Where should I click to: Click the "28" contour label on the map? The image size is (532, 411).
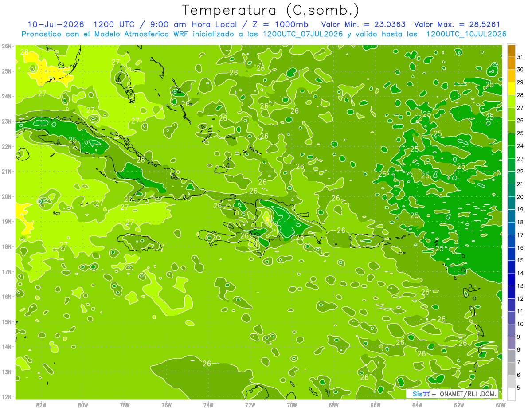(x=24, y=52)
